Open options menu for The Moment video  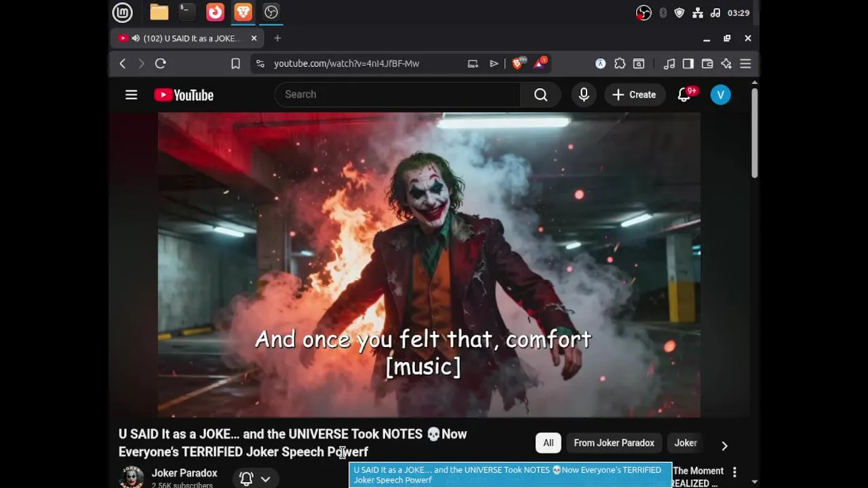coord(734,472)
